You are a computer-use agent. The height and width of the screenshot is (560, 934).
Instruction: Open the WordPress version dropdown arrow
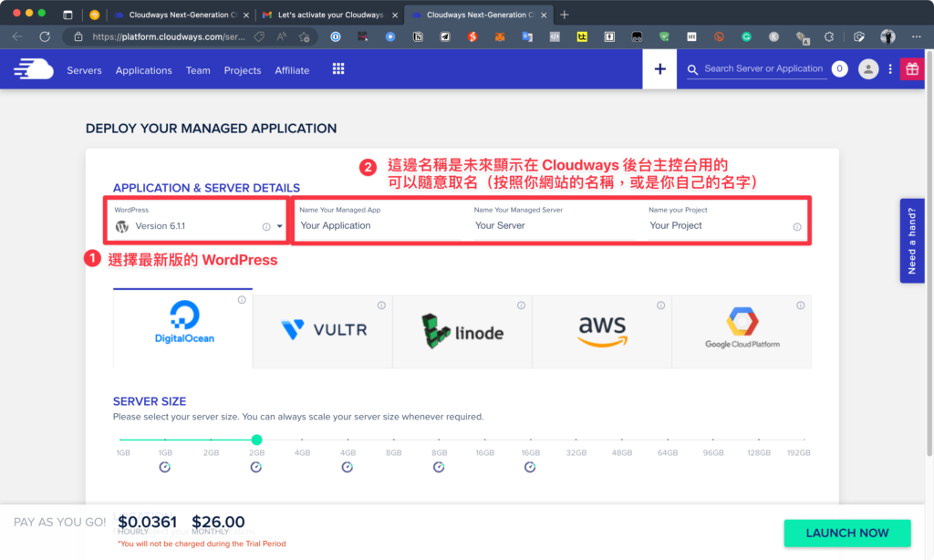point(279,226)
